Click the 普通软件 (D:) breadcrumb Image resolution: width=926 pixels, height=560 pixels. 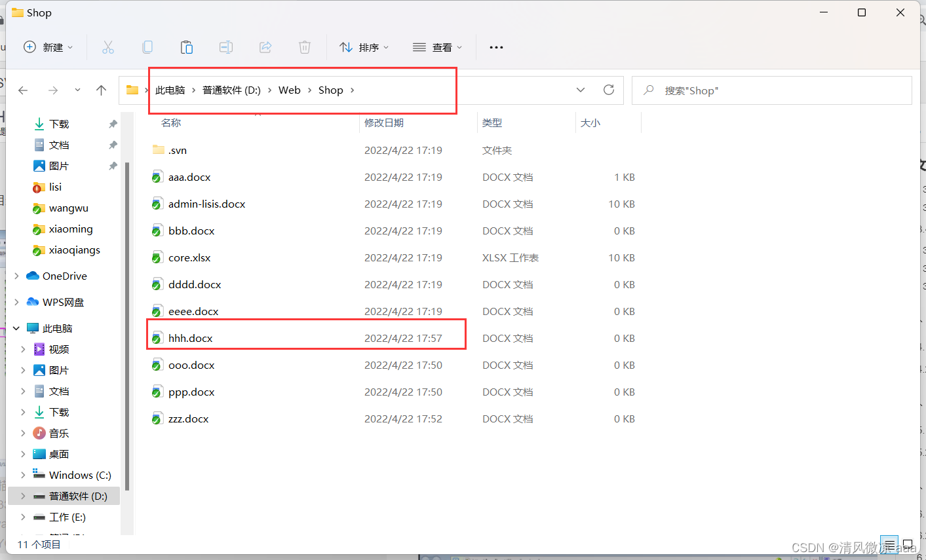pyautogui.click(x=231, y=90)
